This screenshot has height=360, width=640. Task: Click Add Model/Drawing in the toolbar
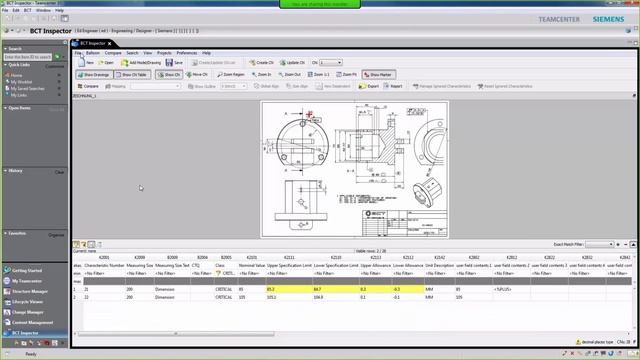coord(141,62)
